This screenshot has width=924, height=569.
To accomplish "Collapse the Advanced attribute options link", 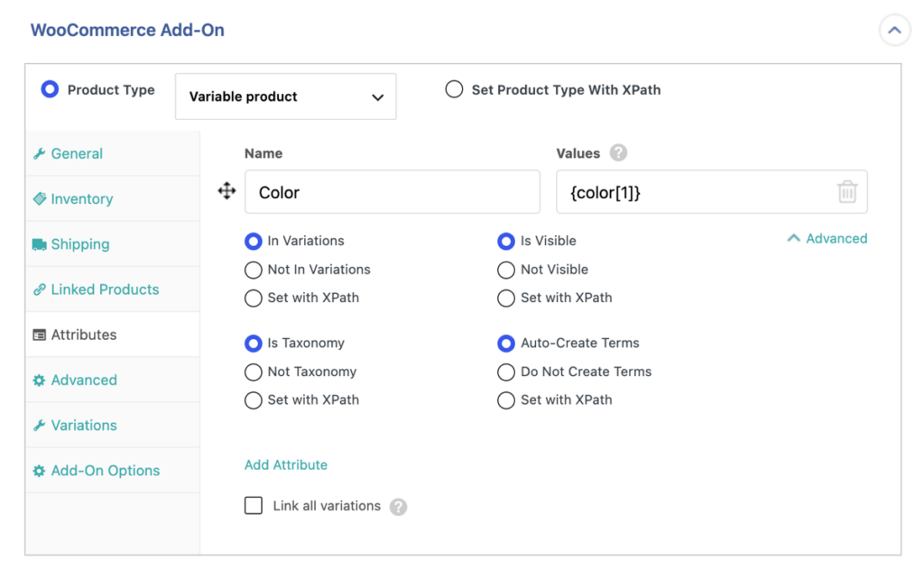I will point(827,239).
